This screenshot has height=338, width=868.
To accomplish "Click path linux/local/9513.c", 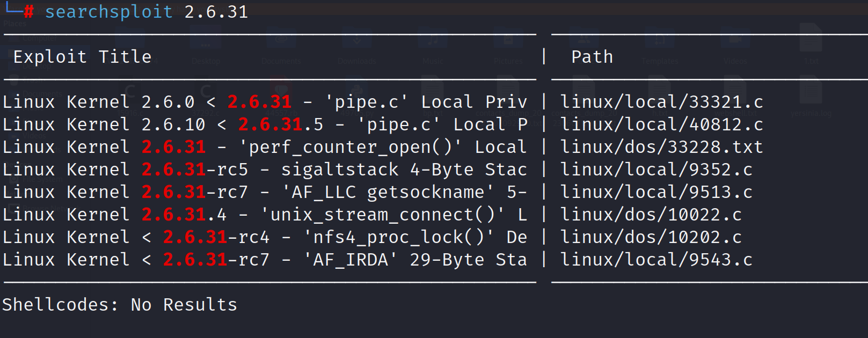I will point(656,192).
